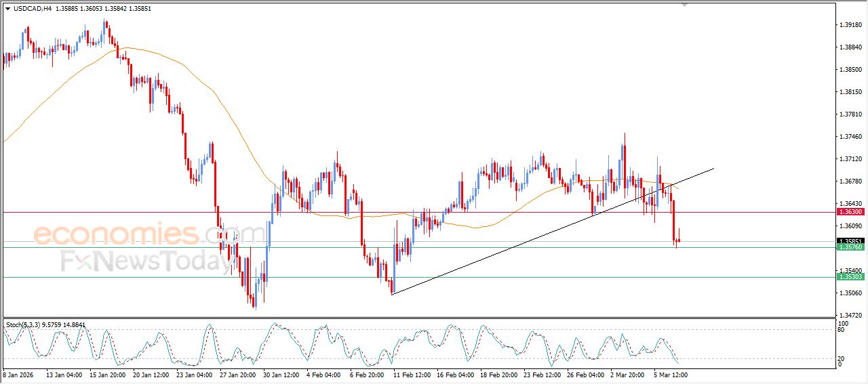The height and width of the screenshot is (384, 868).
Task: Click the latest candlestick near 1.35851
Action: [679, 239]
